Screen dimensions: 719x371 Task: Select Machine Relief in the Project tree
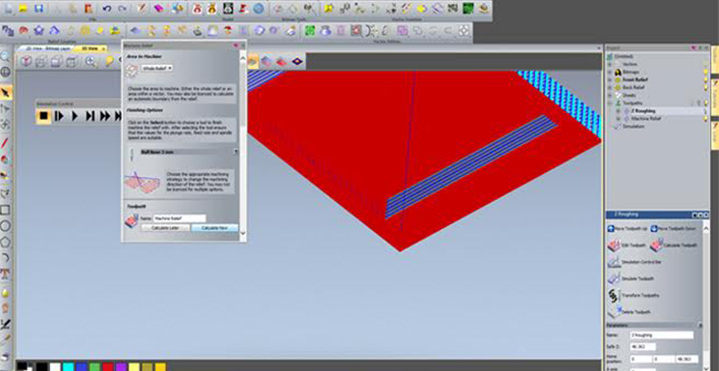coord(645,119)
